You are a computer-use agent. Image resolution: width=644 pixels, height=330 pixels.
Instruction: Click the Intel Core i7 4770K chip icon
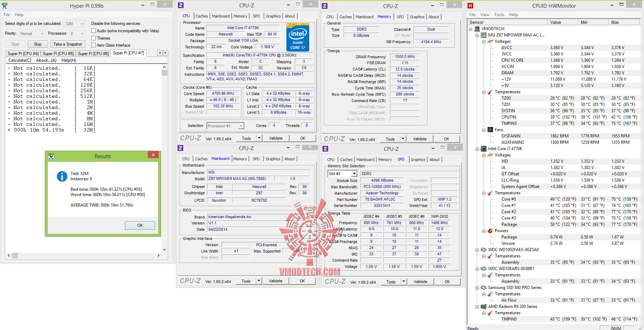point(484,149)
